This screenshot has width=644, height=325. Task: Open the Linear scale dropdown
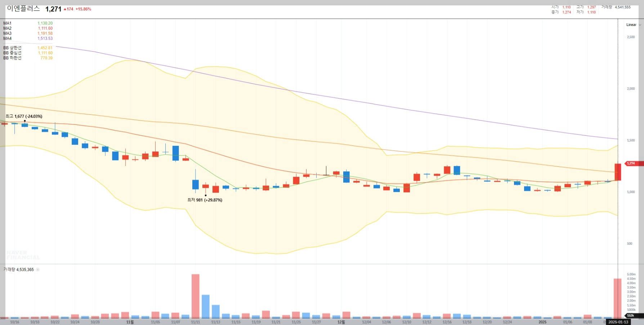[634, 25]
